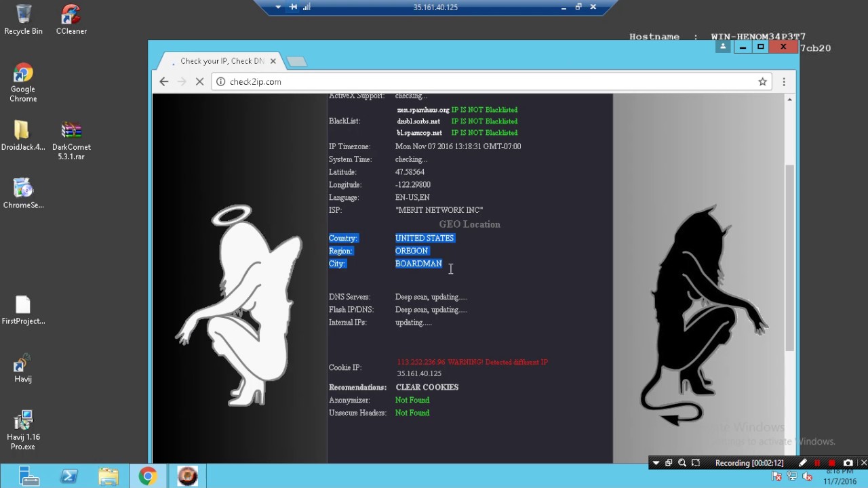This screenshot has height=488, width=868.
Task: Bookmark this page with the star icon
Action: tap(762, 81)
